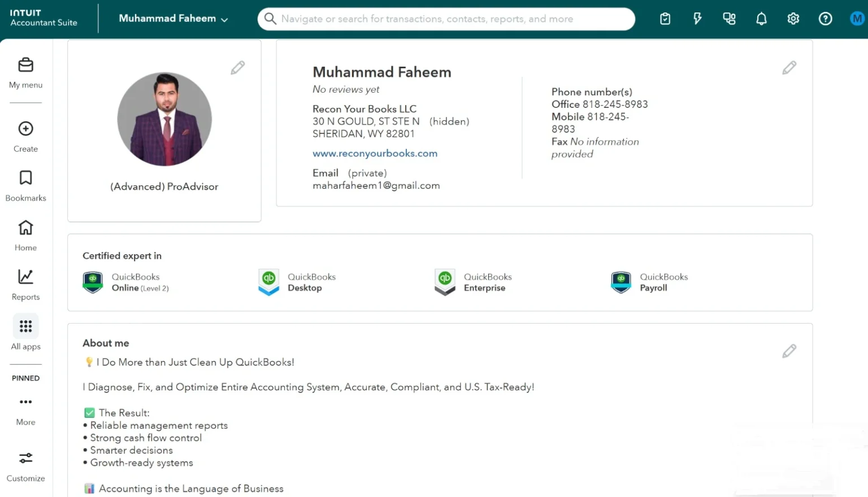This screenshot has height=497, width=868.
Task: Click the notifications bell icon
Action: pos(761,19)
